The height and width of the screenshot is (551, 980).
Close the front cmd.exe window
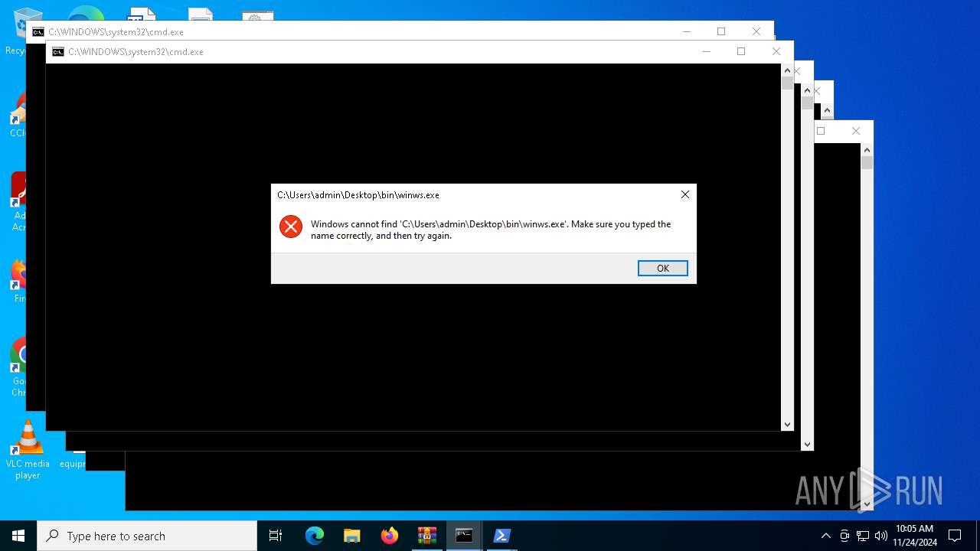tap(776, 51)
